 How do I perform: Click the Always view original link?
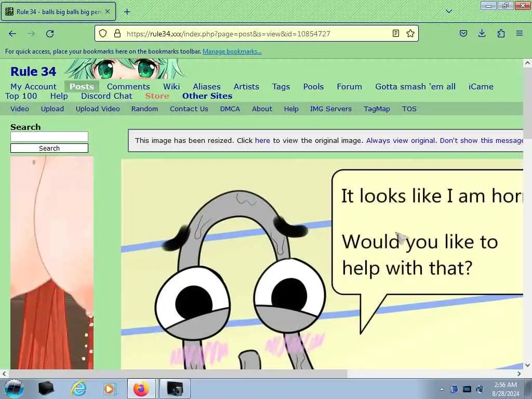tap(401, 140)
